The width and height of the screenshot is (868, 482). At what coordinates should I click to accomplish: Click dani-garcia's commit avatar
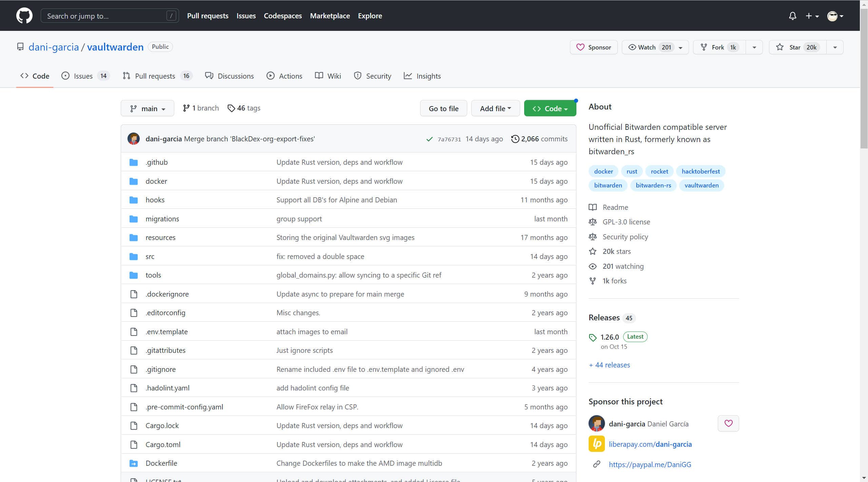coord(134,139)
